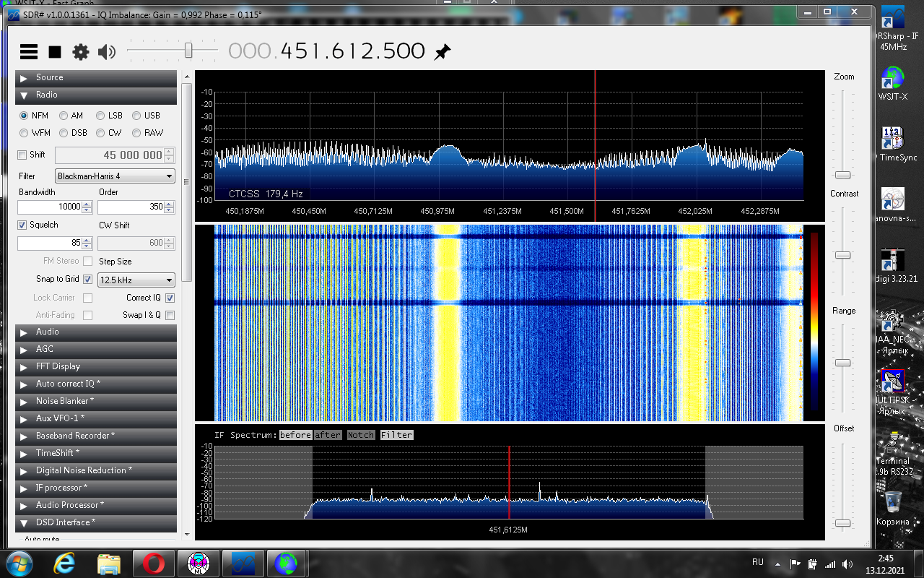Click the pin icon next to the frequency
The image size is (924, 578).
(442, 51)
